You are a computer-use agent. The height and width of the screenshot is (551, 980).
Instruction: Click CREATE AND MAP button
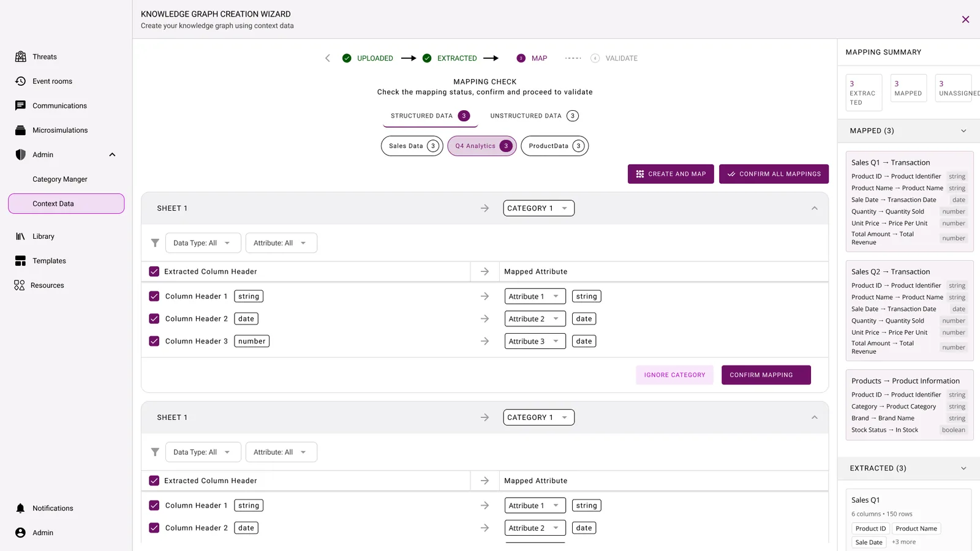671,174
